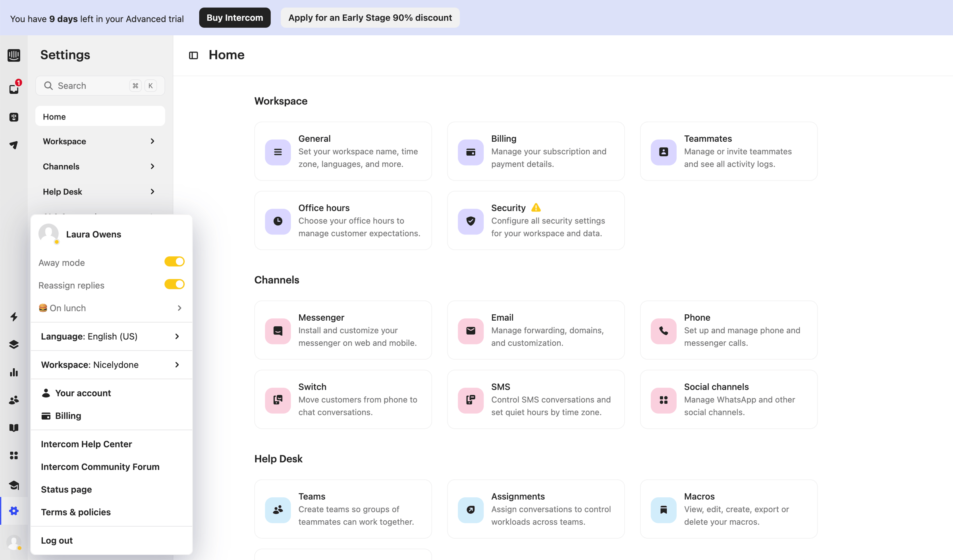Click the Social channels grid icon

664,400
